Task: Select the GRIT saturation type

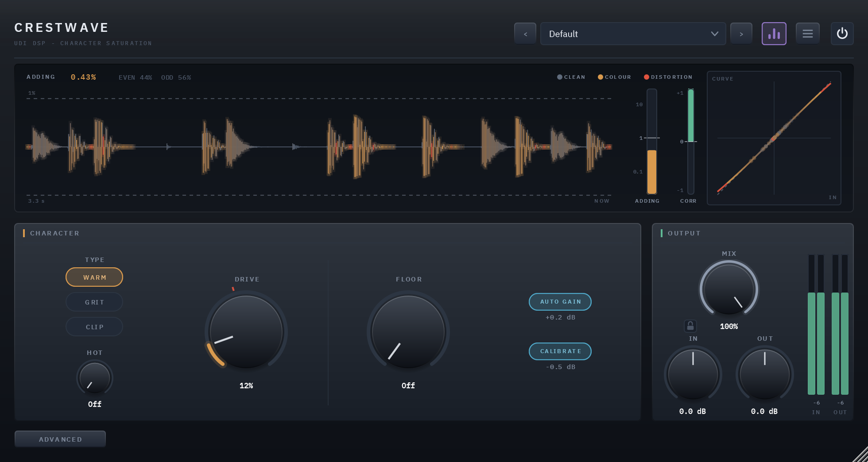Action: 94,302
